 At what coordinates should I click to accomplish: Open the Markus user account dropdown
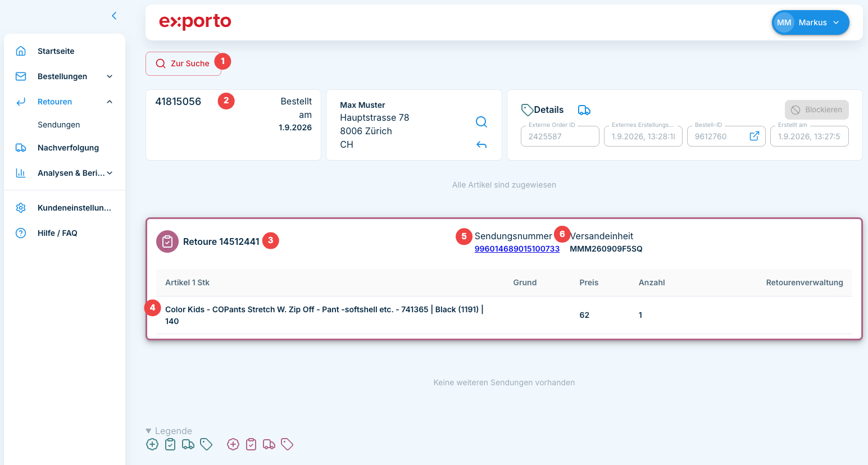(x=810, y=22)
